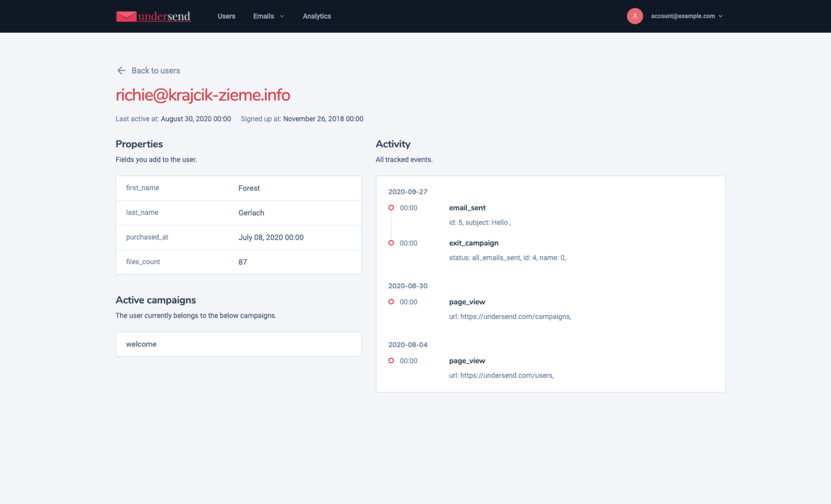This screenshot has width=831, height=504.
Task: Open the account@example.com dropdown
Action: tap(687, 16)
